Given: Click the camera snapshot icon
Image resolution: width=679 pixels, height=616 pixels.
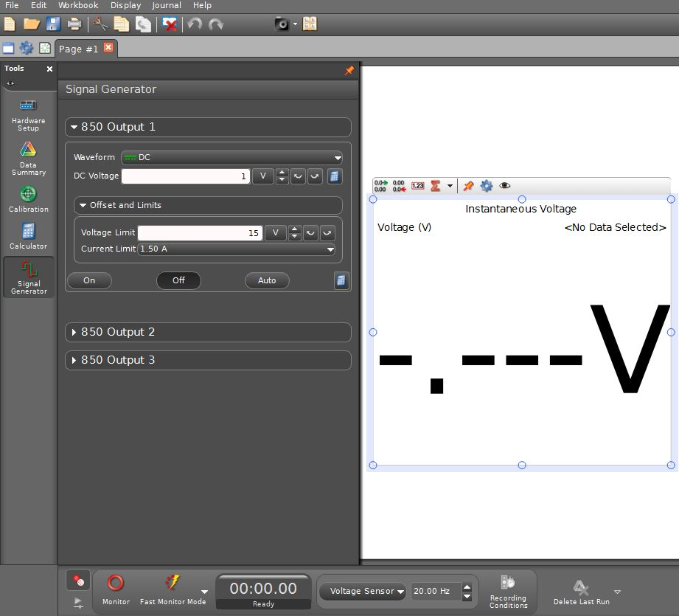Looking at the screenshot, I should (282, 24).
